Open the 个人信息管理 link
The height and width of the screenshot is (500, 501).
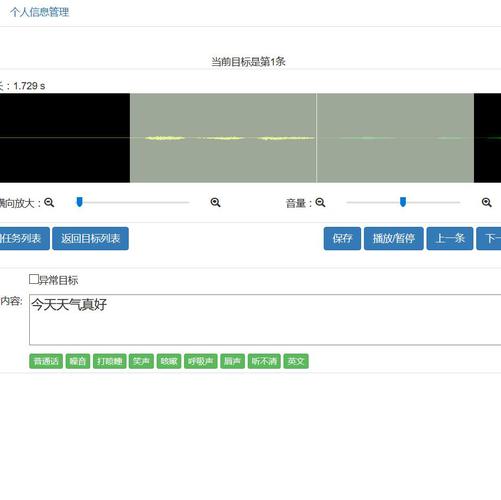pyautogui.click(x=39, y=12)
